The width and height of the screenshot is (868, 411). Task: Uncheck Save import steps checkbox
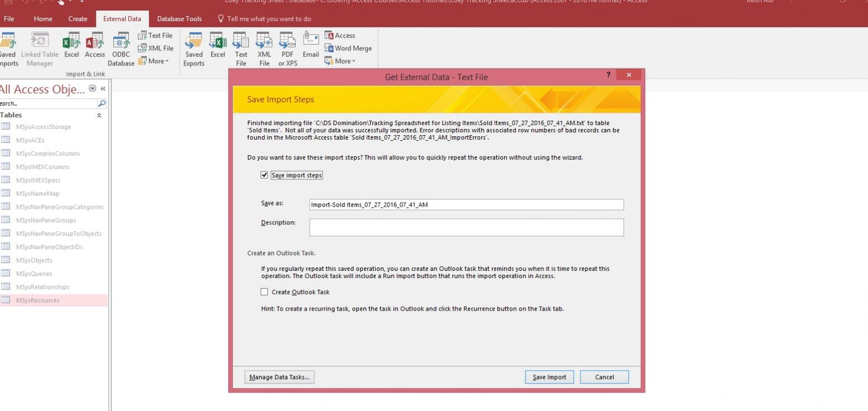(265, 175)
